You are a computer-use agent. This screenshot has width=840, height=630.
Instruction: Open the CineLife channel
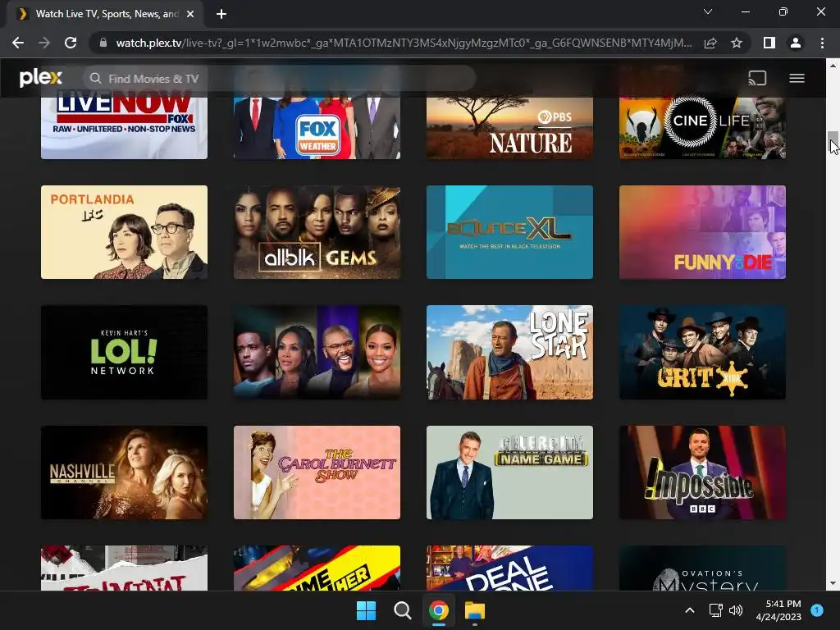pos(703,128)
